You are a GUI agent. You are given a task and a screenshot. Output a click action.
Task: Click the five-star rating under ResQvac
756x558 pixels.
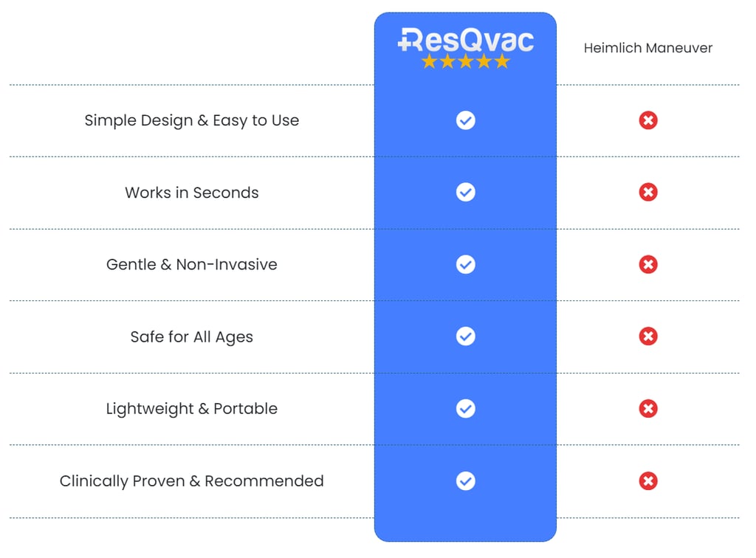pyautogui.click(x=465, y=62)
